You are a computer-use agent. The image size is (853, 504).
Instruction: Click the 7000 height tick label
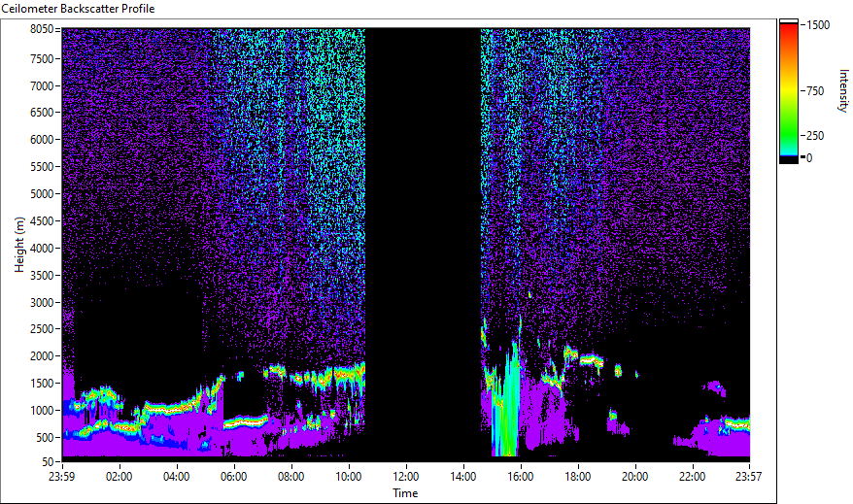42,85
